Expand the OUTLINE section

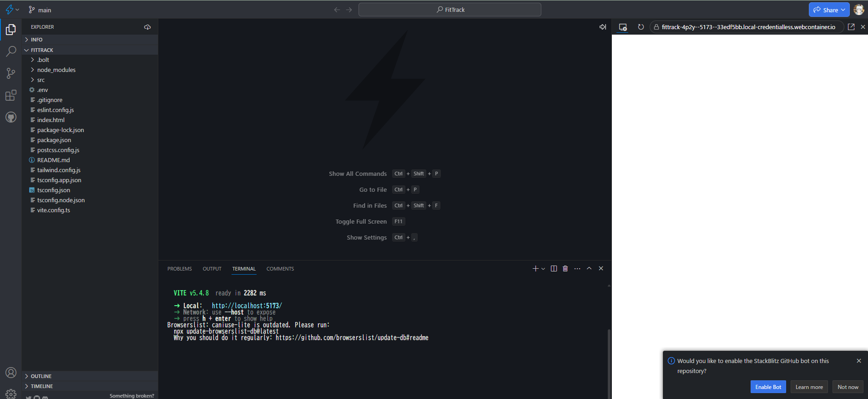90,376
